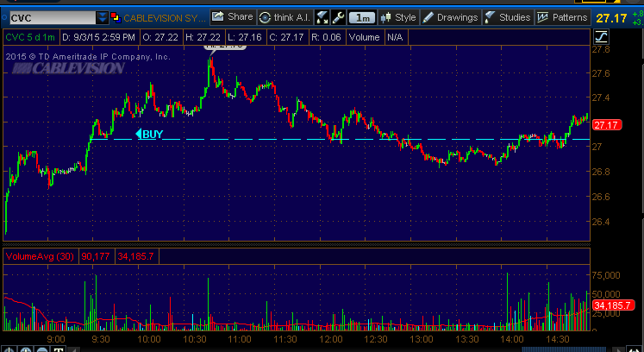The width and height of the screenshot is (644, 352).
Task: Expand the CVC symbol dropdown arrow
Action: [x=103, y=16]
